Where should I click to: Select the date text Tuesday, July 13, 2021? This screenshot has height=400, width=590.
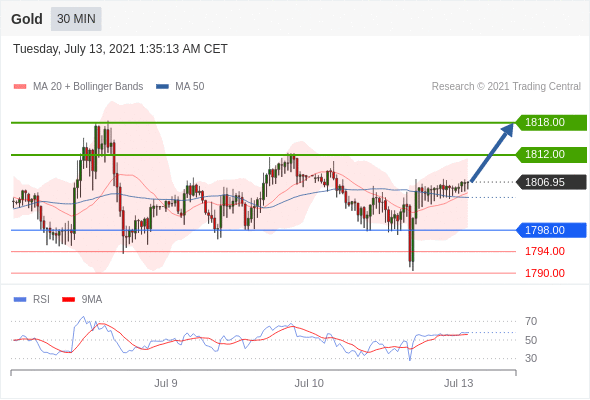[74, 49]
